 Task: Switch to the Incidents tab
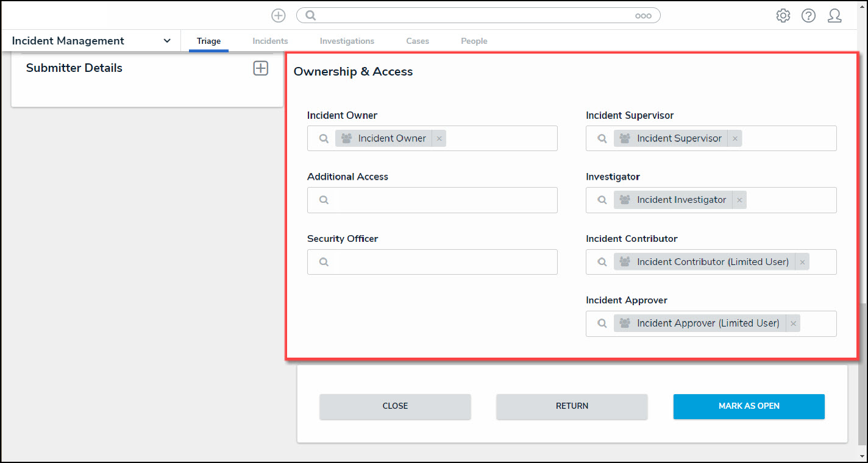(270, 41)
